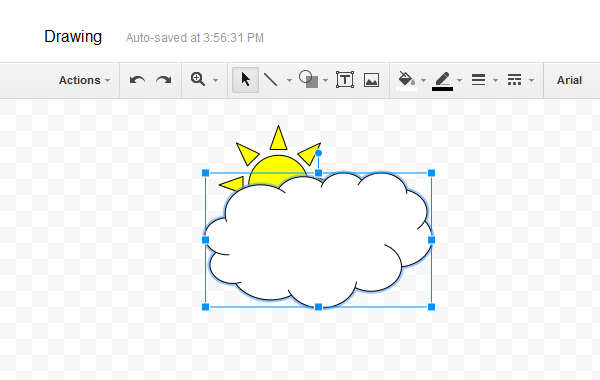Open the Line dash style options
Image resolution: width=600 pixels, height=380 pixels.
tap(514, 80)
